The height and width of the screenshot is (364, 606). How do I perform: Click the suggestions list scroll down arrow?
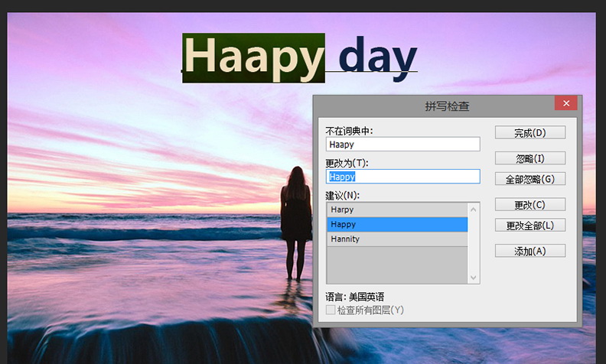(474, 278)
